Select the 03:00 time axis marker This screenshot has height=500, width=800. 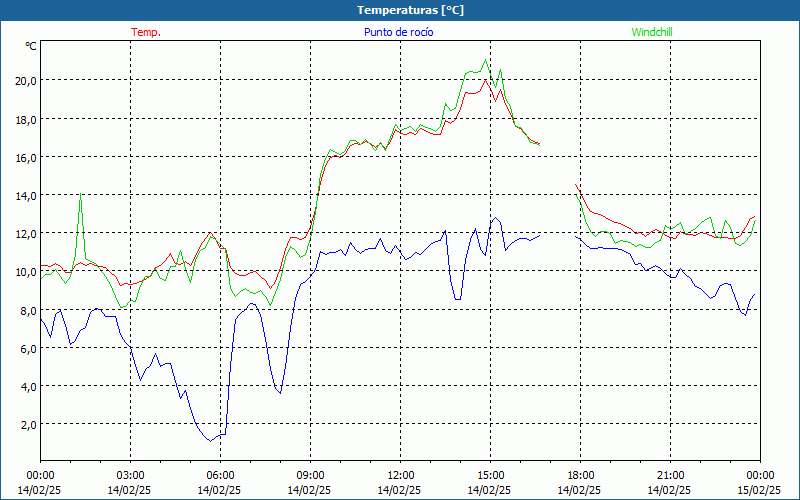(130, 475)
